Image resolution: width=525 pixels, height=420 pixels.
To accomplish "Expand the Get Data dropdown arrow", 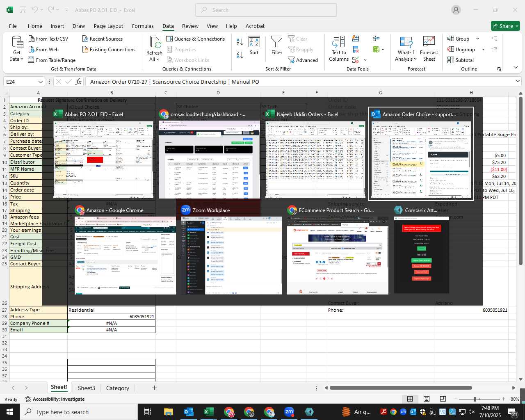I will point(22,59).
